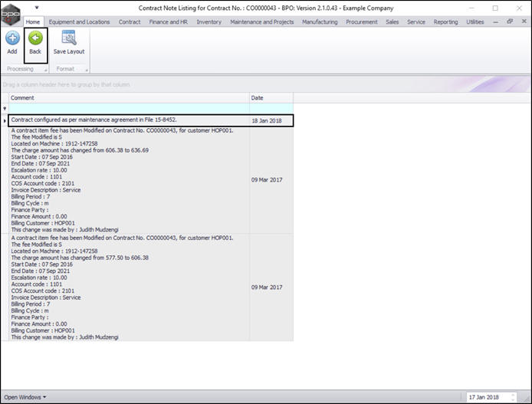The height and width of the screenshot is (404, 532).
Task: Open the quick access dropdown arrow by the logo
Action: (37, 8)
